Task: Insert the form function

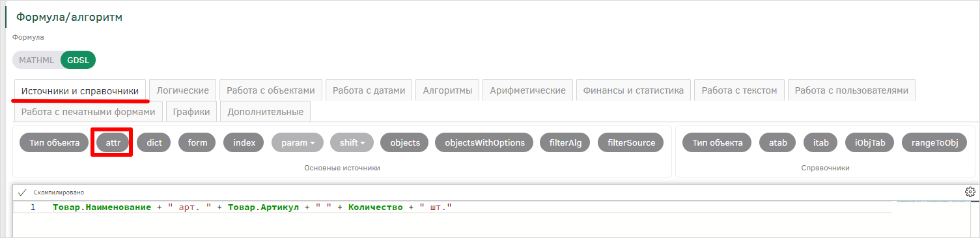Action: pos(197,142)
